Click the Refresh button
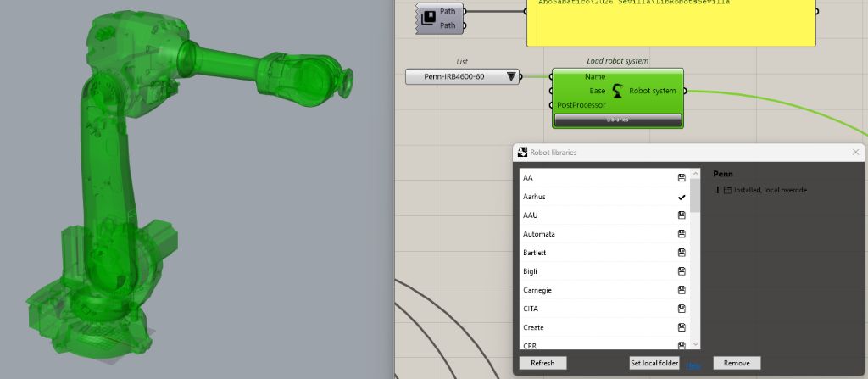Screen dimensions: 868x379 coord(542,363)
